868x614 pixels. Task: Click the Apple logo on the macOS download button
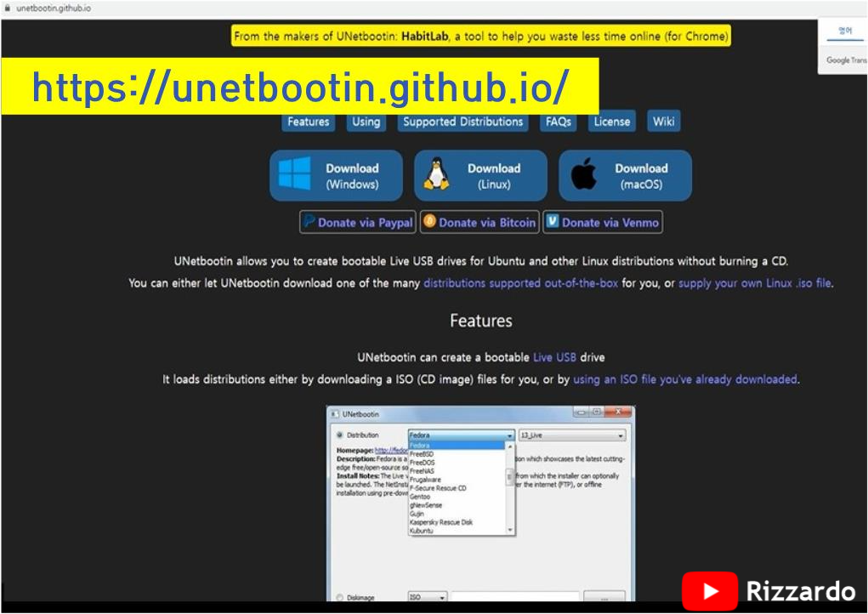pos(584,173)
